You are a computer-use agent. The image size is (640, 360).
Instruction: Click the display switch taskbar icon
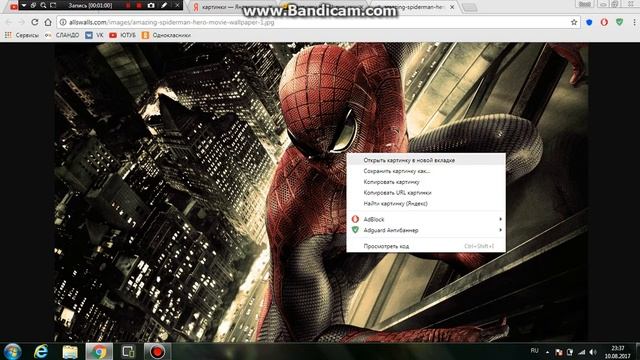pyautogui.click(x=128, y=351)
